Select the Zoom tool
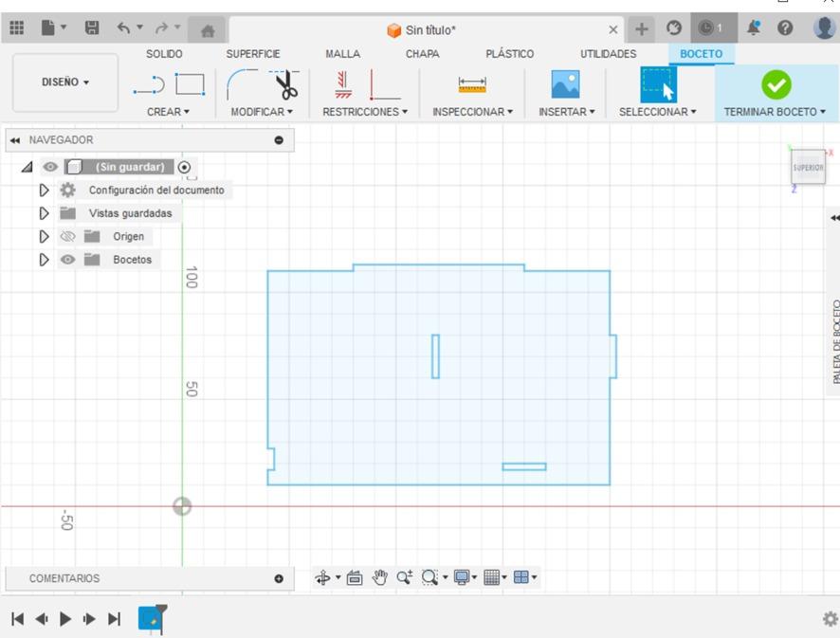The width and height of the screenshot is (840, 638). (405, 577)
